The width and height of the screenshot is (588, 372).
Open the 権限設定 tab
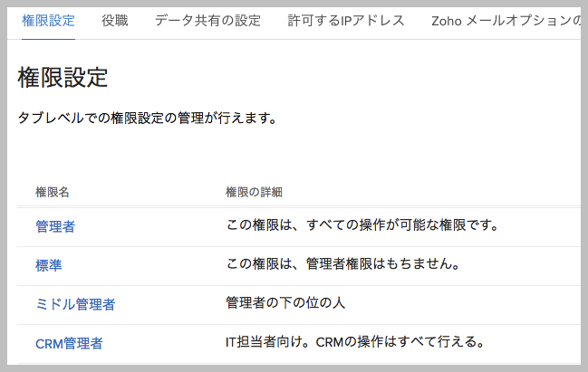tap(48, 20)
